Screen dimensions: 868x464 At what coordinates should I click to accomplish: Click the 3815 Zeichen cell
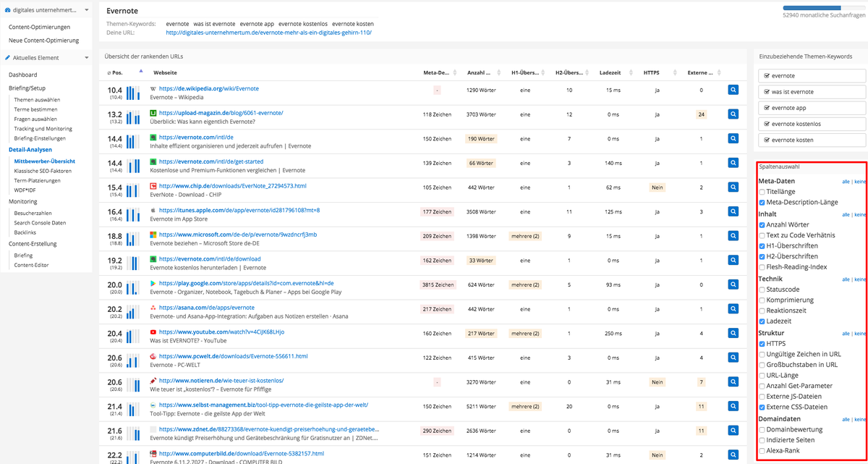pos(438,284)
